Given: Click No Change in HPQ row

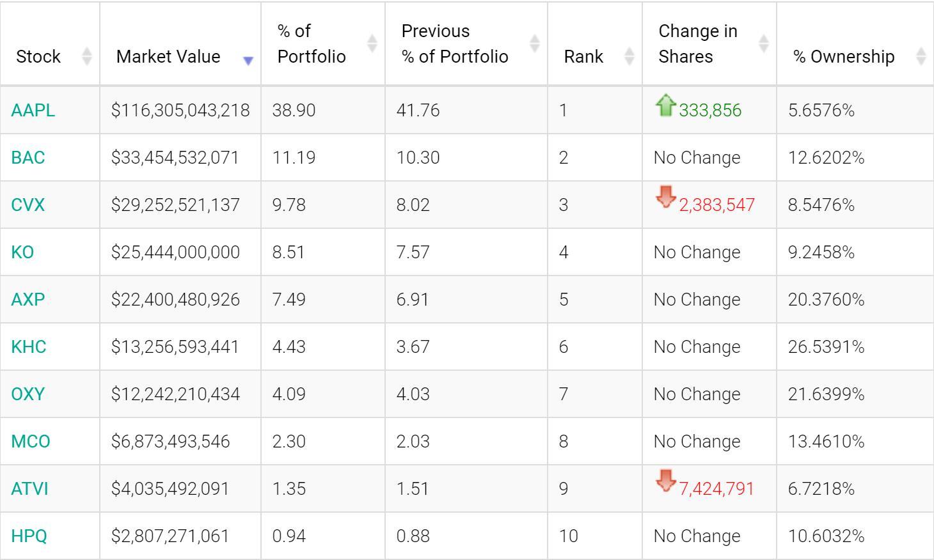Looking at the screenshot, I should click(x=697, y=536).
